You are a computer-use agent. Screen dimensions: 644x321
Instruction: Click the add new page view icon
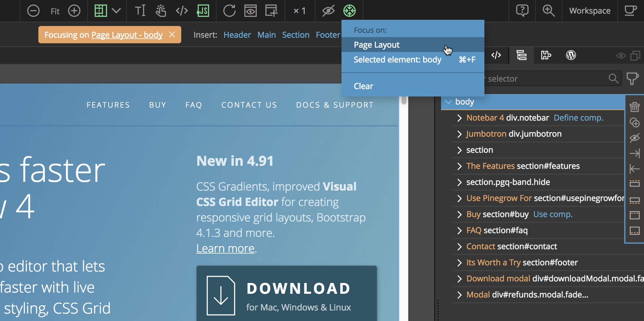[271, 11]
